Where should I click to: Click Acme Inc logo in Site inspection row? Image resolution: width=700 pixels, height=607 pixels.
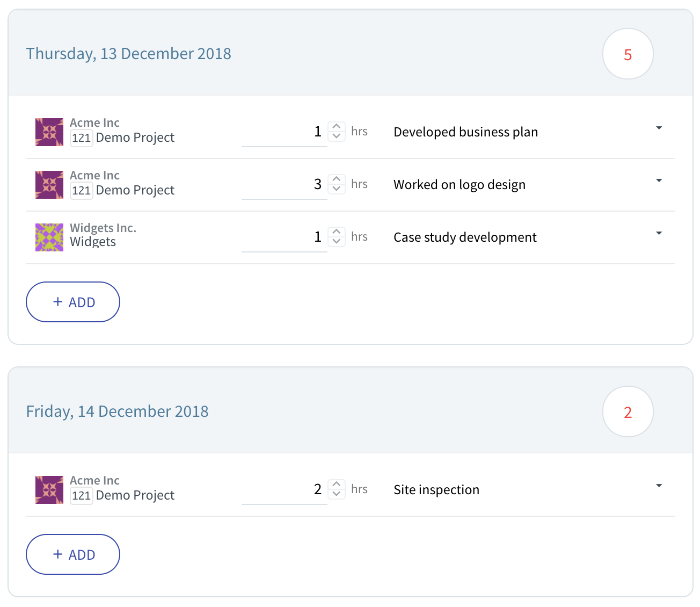click(x=49, y=490)
